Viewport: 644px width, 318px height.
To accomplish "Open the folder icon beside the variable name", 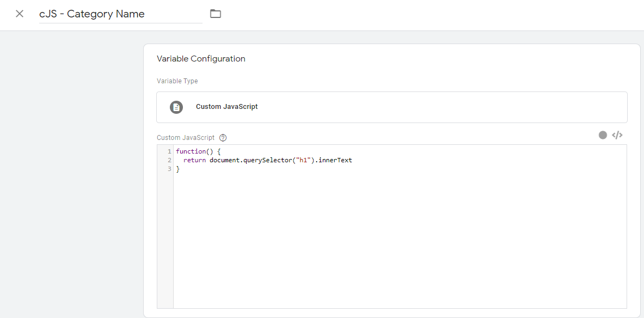I will click(216, 14).
